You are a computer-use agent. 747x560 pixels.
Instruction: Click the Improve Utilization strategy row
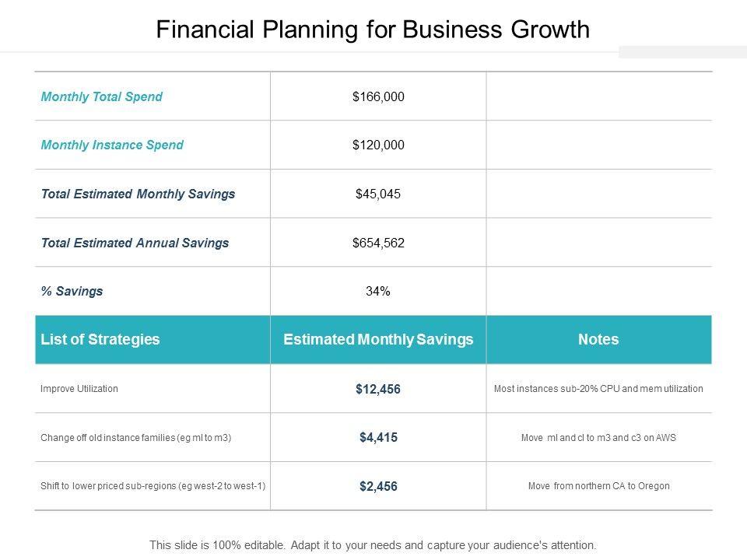(79, 388)
